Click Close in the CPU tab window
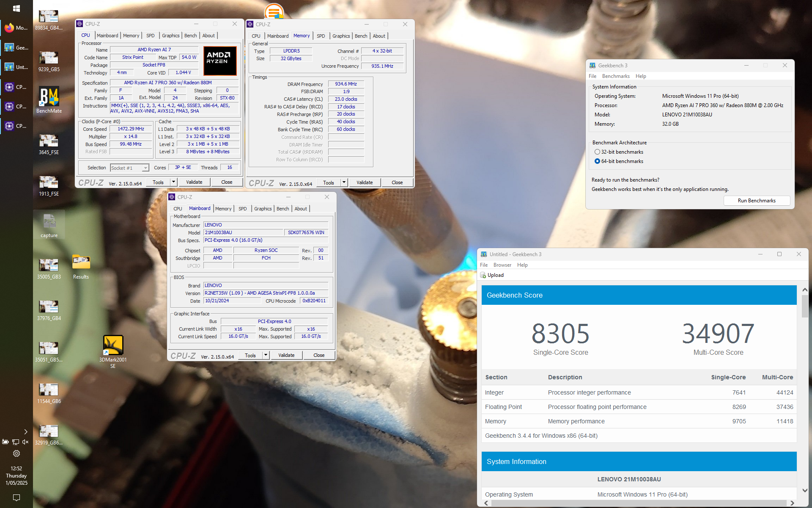This screenshot has height=508, width=812. 227,182
